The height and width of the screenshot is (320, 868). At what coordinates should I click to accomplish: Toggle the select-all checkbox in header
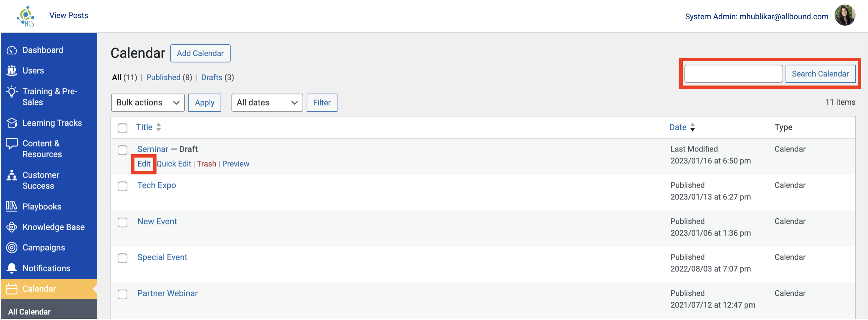pyautogui.click(x=123, y=128)
